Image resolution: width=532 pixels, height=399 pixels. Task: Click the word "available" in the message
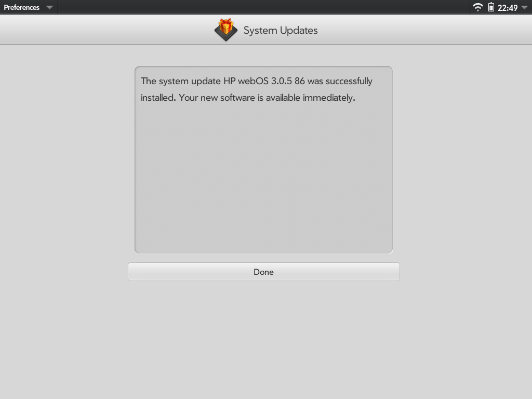pos(283,98)
